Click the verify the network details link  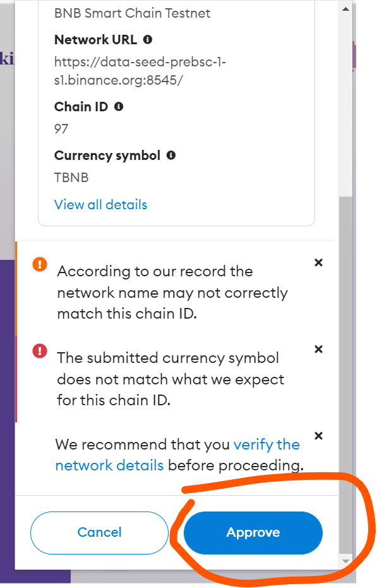tap(266, 444)
